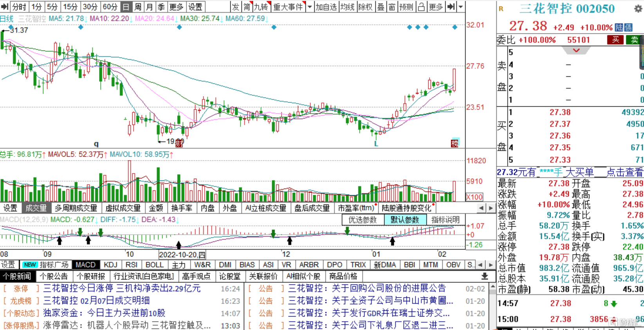The height and width of the screenshot is (330, 644).
Task: Switch to the BOLL indicator tab
Action: 155,265
